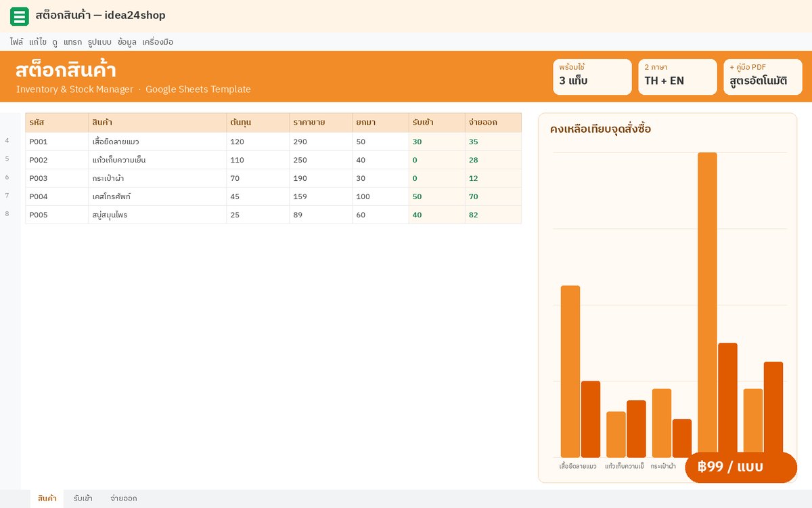Select the กระเป๋าผ้า product cell in table
The image size is (812, 508).
(x=158, y=178)
